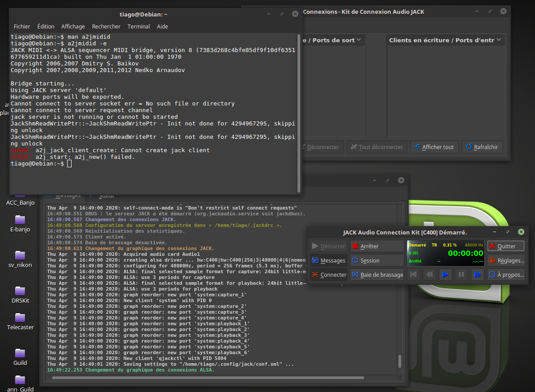
Task: Refresh connections with Rafraîchir
Action: pyautogui.click(x=482, y=147)
